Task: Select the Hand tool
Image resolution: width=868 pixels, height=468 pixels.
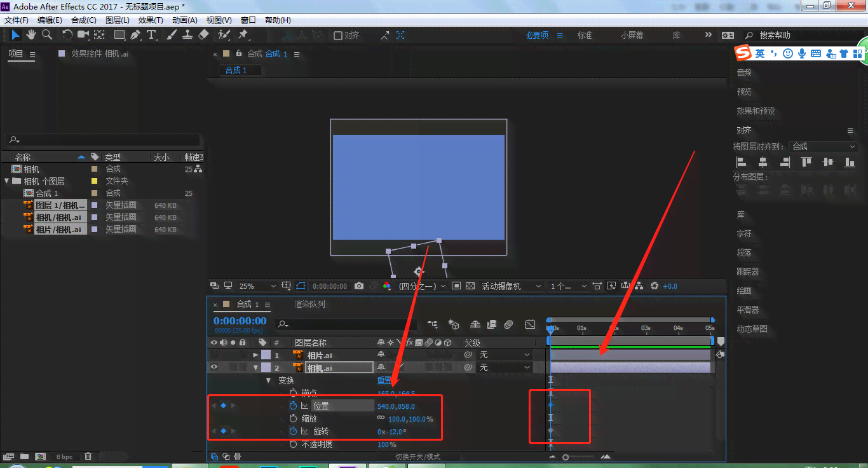Action: pos(31,35)
